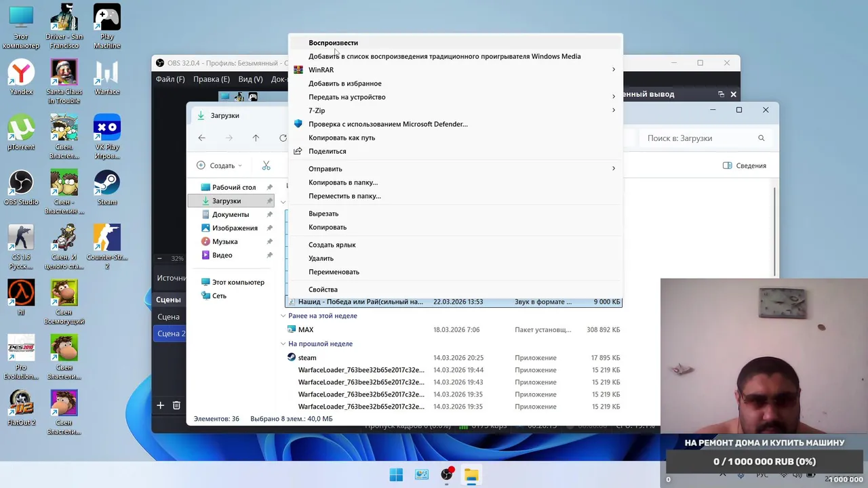
Task: Expand the 7-Zip submenu
Action: (x=614, y=110)
